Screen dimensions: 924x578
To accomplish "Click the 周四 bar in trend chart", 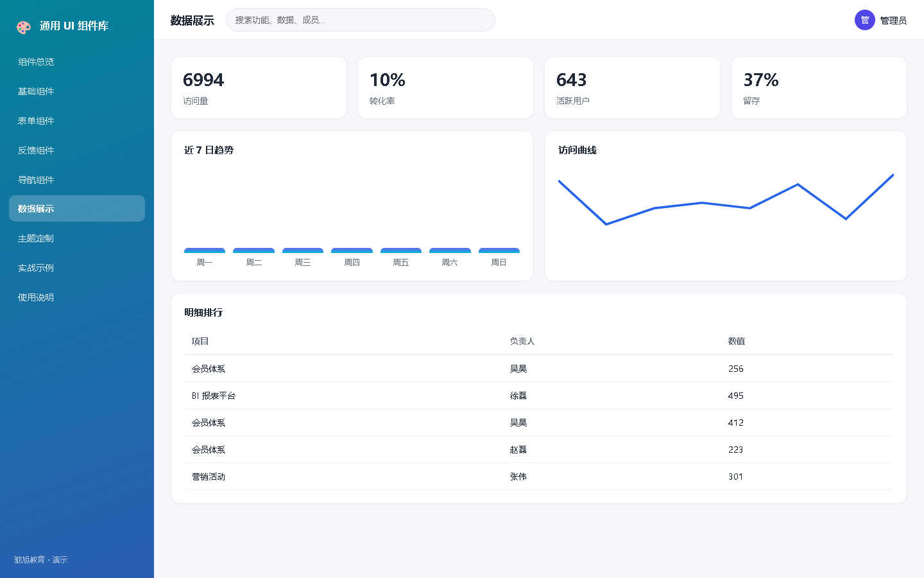I will pyautogui.click(x=352, y=250).
